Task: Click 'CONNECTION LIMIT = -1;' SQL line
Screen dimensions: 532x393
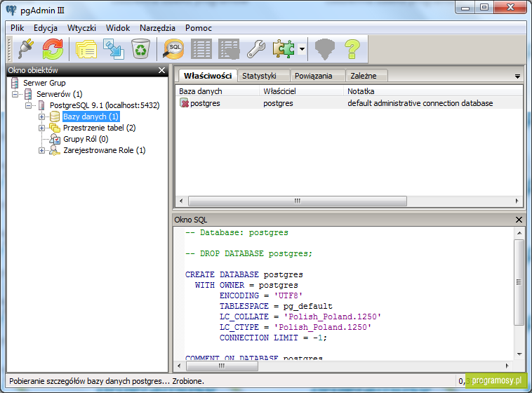Action: point(273,338)
